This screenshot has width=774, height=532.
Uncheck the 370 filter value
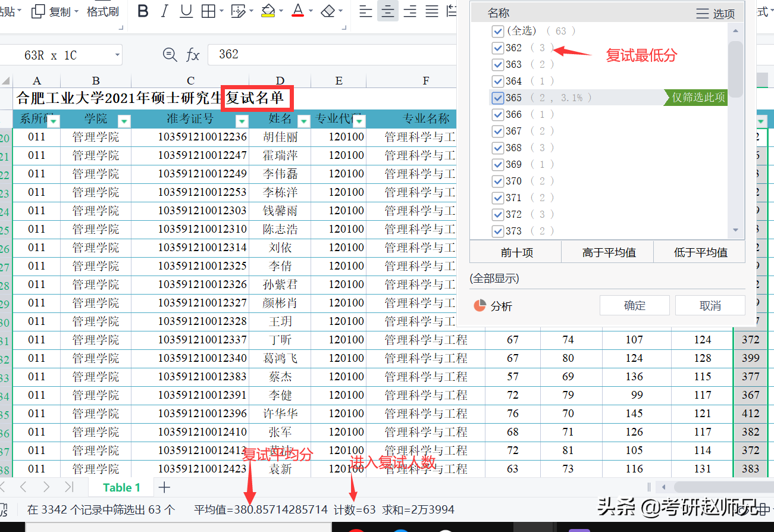coord(498,181)
